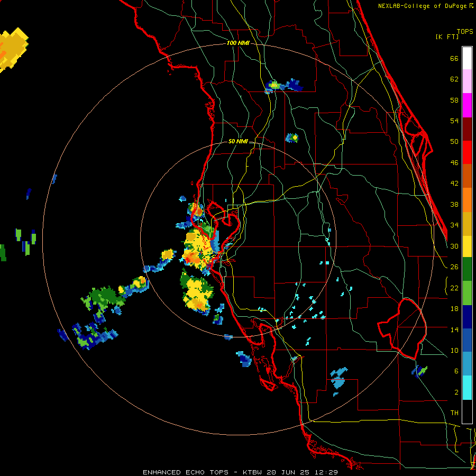
Task: Click the K FT units label
Action: click(447, 36)
